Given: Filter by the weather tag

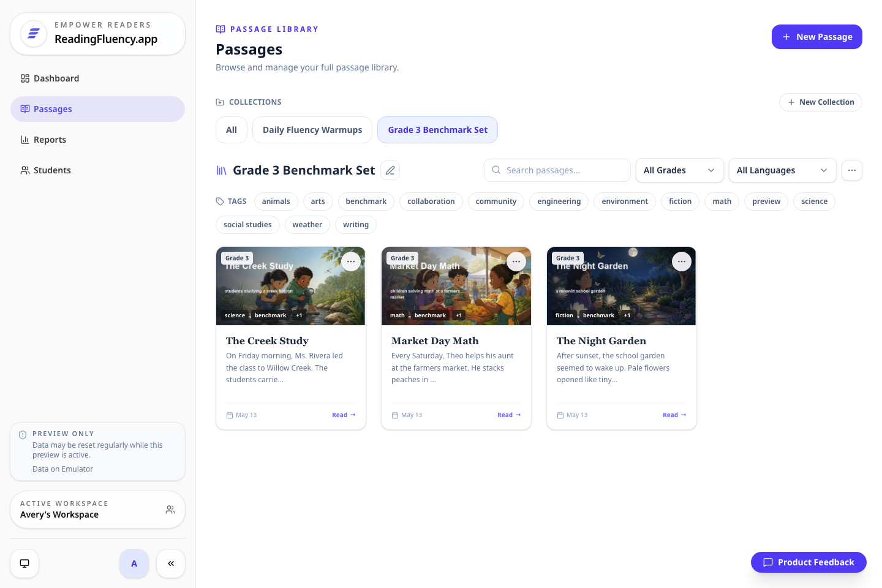Looking at the screenshot, I should click(307, 225).
